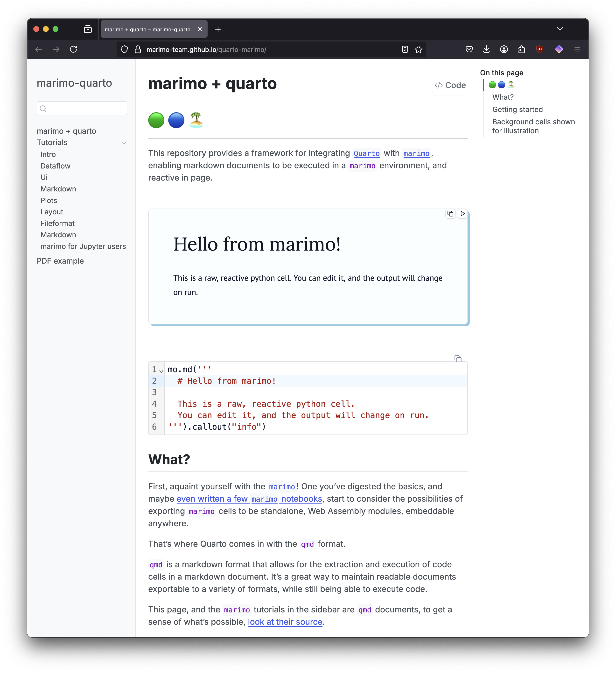Open the Code dropdown button
The height and width of the screenshot is (673, 616).
click(450, 85)
